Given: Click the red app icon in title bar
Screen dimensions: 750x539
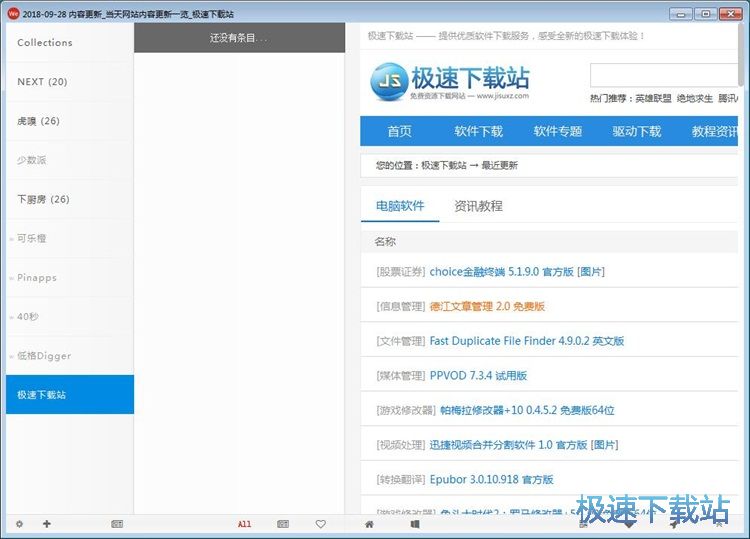Looking at the screenshot, I should pos(13,13).
